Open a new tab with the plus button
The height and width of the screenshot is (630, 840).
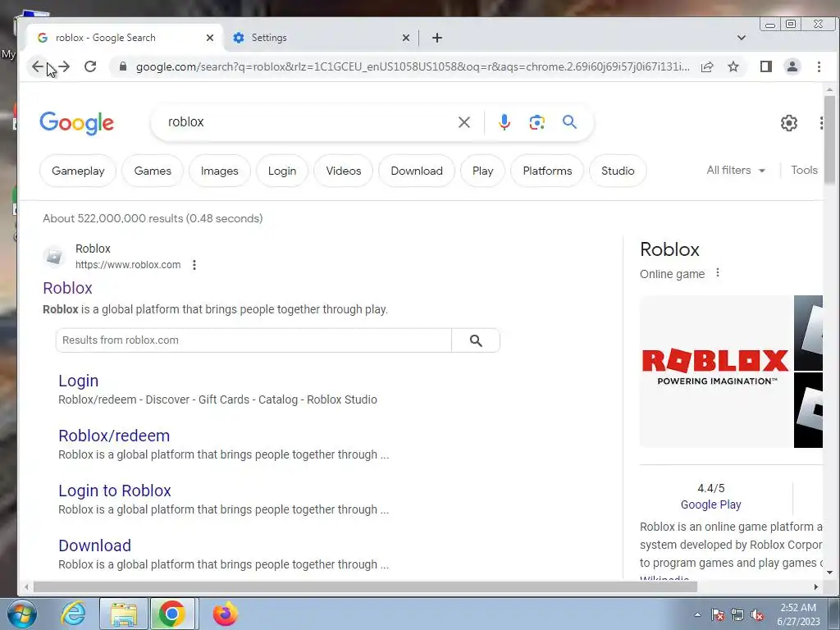[437, 38]
